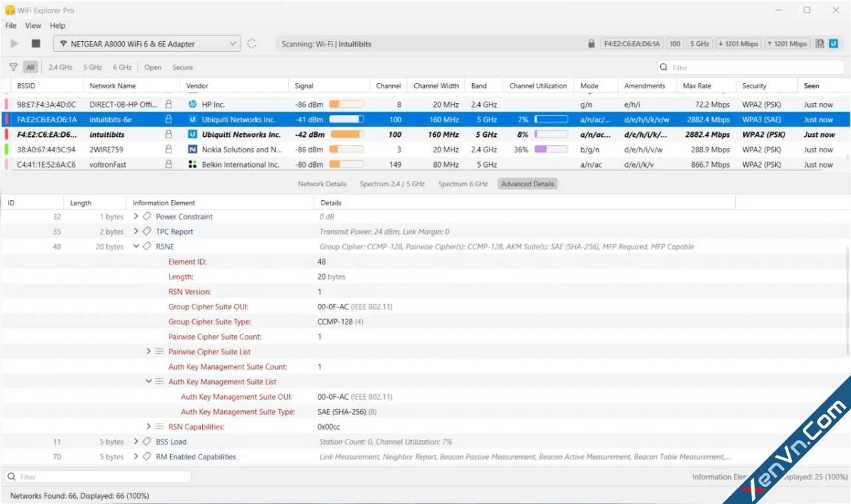The image size is (851, 504).
Task: Sort by the Network Name column
Action: click(x=132, y=86)
